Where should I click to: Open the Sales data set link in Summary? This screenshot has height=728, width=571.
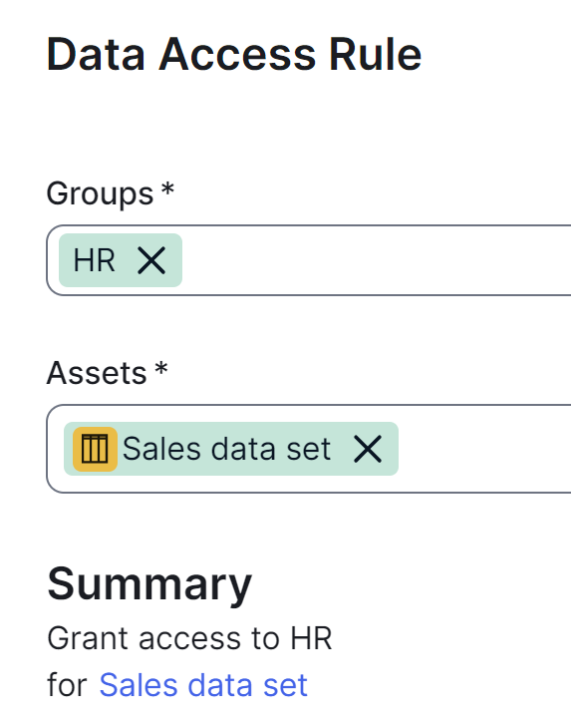pyautogui.click(x=203, y=685)
